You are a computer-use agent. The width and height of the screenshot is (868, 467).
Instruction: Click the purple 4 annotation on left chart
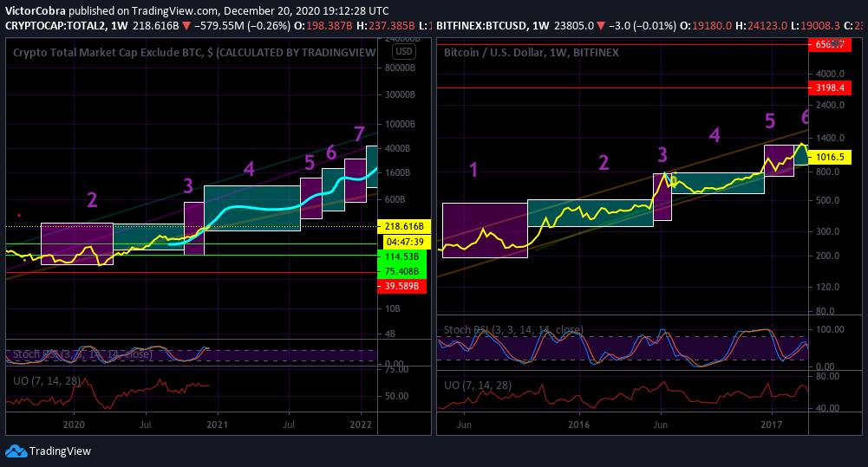pyautogui.click(x=249, y=169)
